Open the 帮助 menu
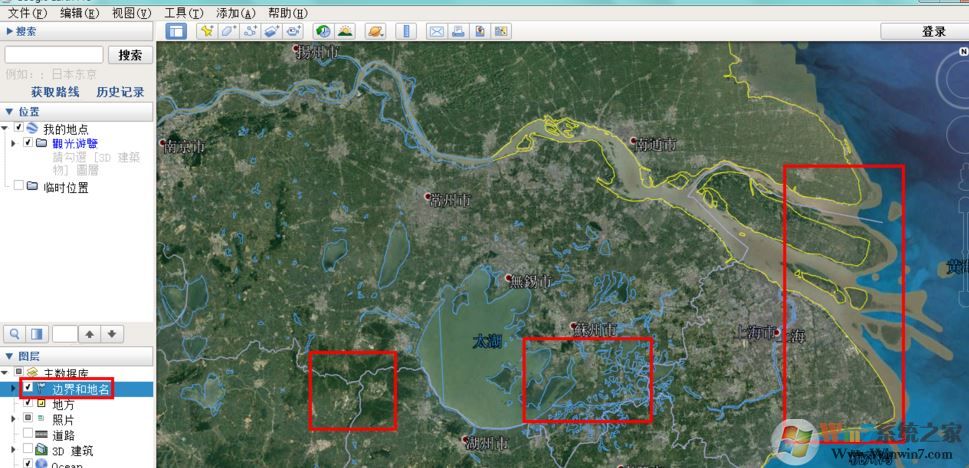969x468 pixels. (288, 13)
